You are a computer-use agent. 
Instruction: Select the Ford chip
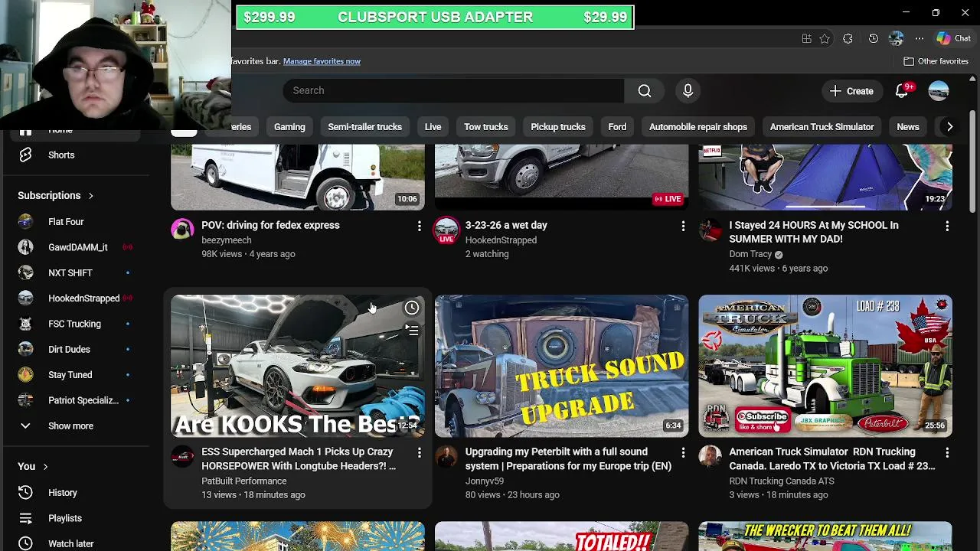(617, 127)
